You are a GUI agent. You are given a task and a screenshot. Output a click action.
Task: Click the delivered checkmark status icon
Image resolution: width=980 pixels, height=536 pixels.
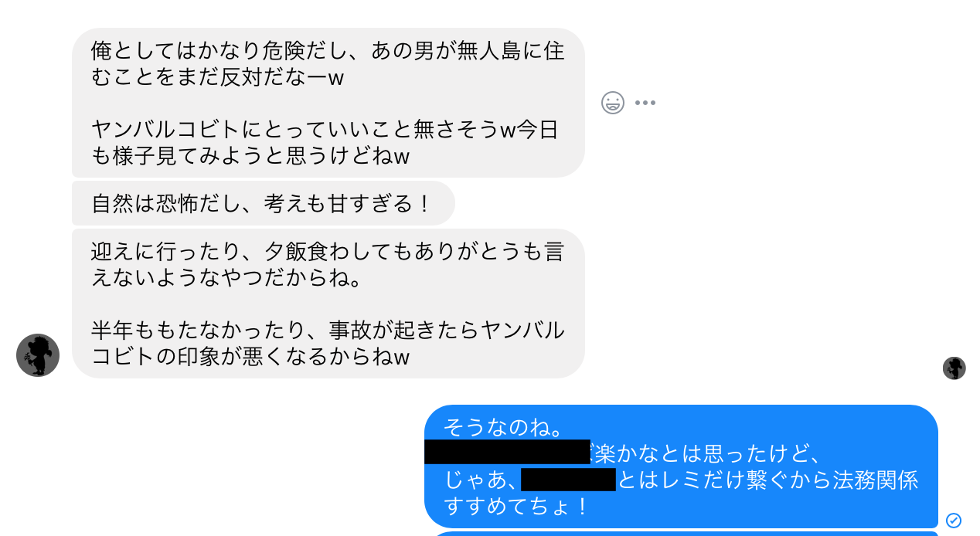point(954,521)
